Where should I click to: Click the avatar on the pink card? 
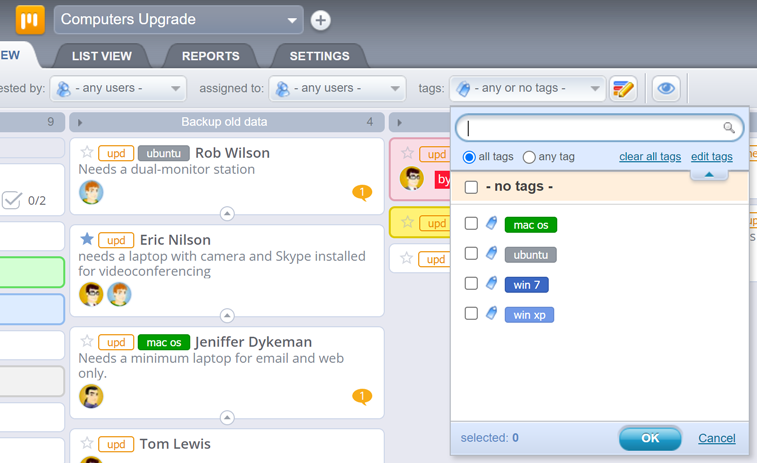412,179
